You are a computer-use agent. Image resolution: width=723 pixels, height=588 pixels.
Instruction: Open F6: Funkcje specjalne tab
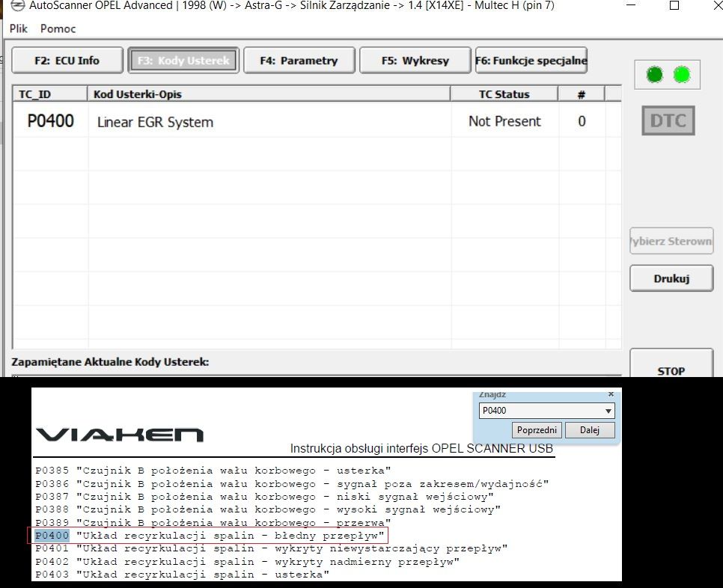pyautogui.click(x=531, y=61)
